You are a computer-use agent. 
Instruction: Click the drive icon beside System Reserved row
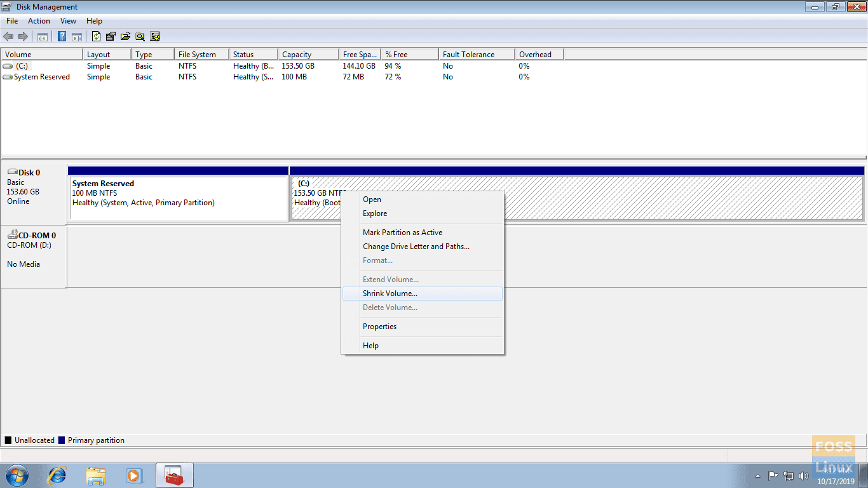[8, 77]
